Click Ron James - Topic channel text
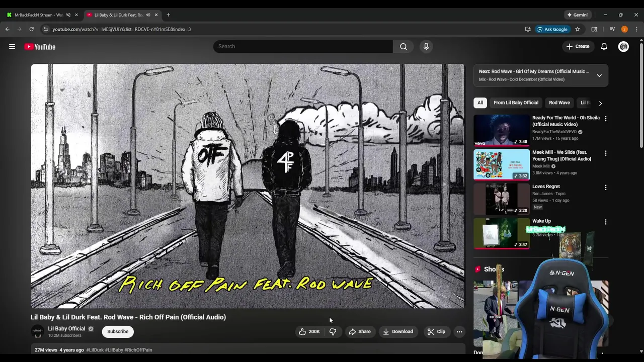This screenshot has width=644, height=362. coord(549,194)
